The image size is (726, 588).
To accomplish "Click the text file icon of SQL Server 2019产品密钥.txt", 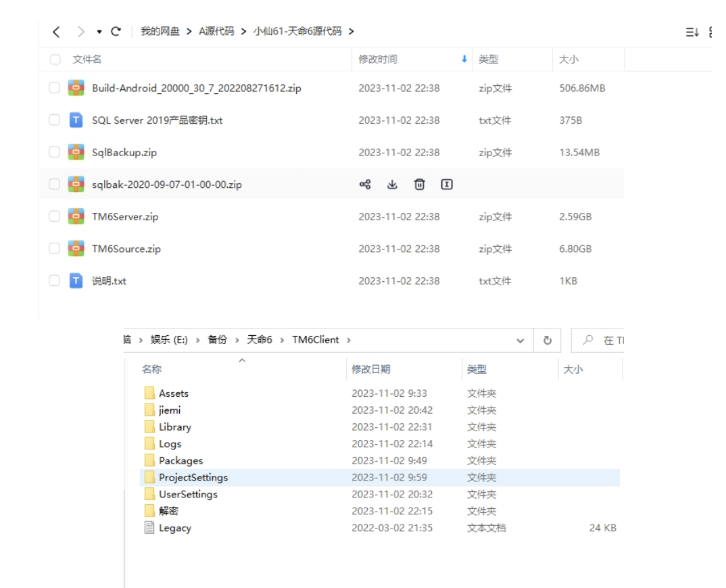I will click(76, 120).
